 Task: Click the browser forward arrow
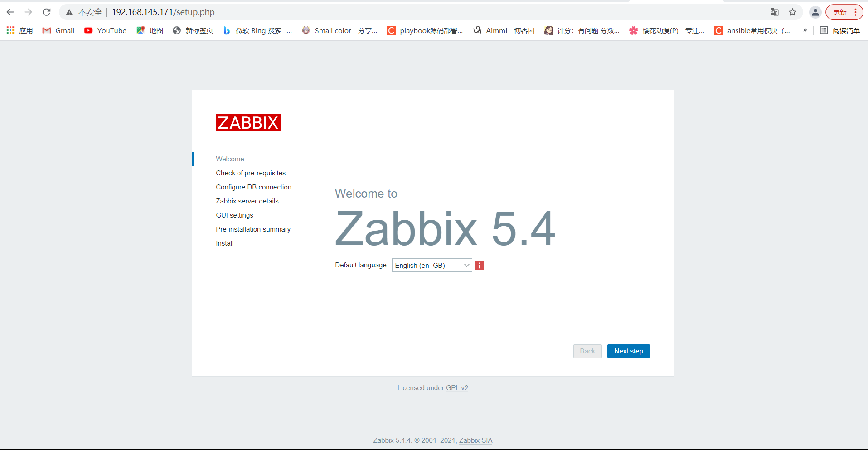coord(28,12)
